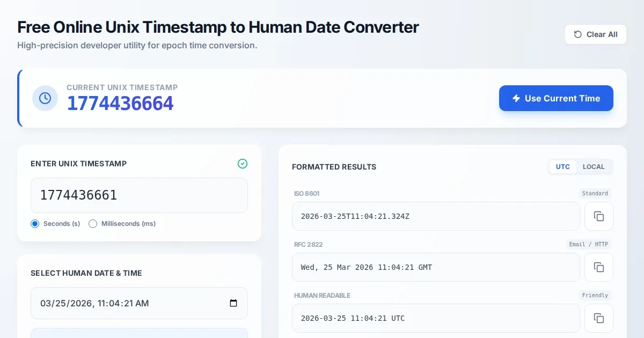Click the refresh icon in Clear All
The image size is (644, 338).
[578, 34]
